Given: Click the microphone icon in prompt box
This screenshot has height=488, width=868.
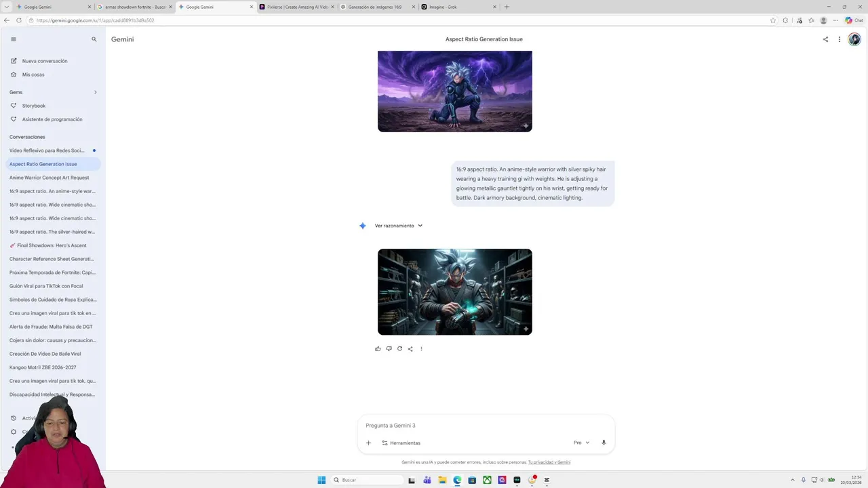Looking at the screenshot, I should (604, 443).
